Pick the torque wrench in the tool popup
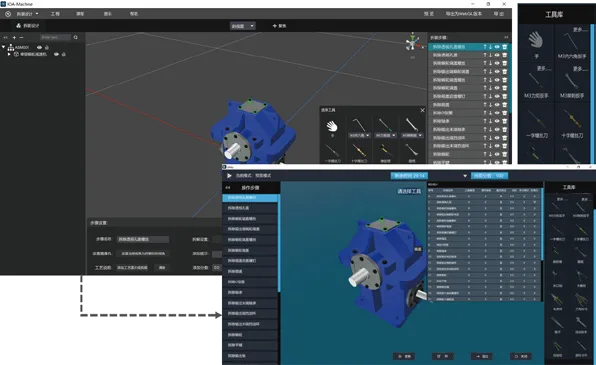 pyautogui.click(x=385, y=125)
